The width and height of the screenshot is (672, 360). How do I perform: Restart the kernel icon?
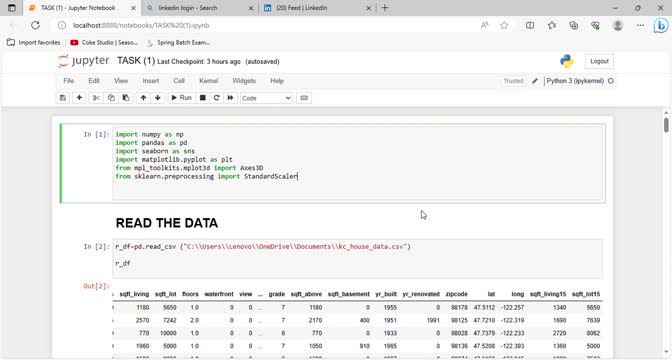coord(216,98)
